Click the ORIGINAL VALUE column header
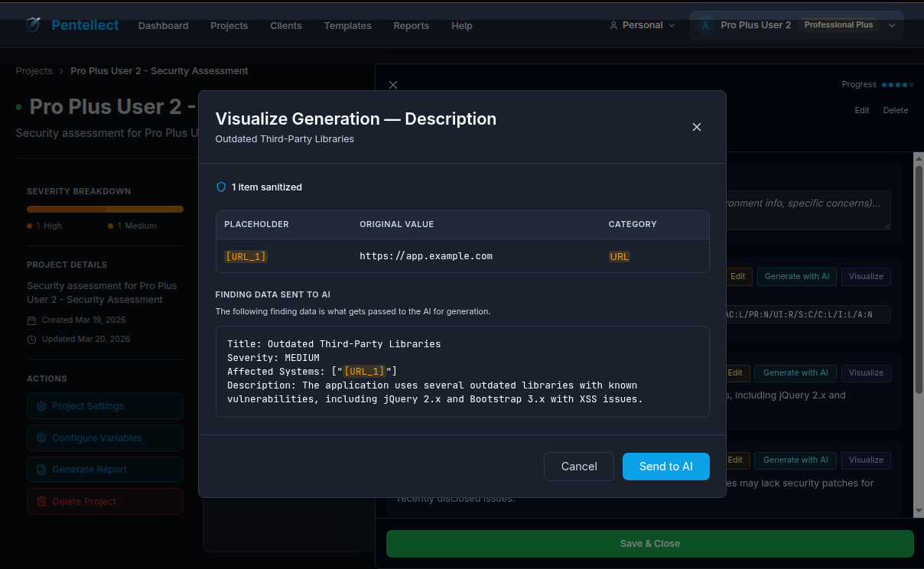Screen dimensions: 924x569 pyautogui.click(x=396, y=224)
